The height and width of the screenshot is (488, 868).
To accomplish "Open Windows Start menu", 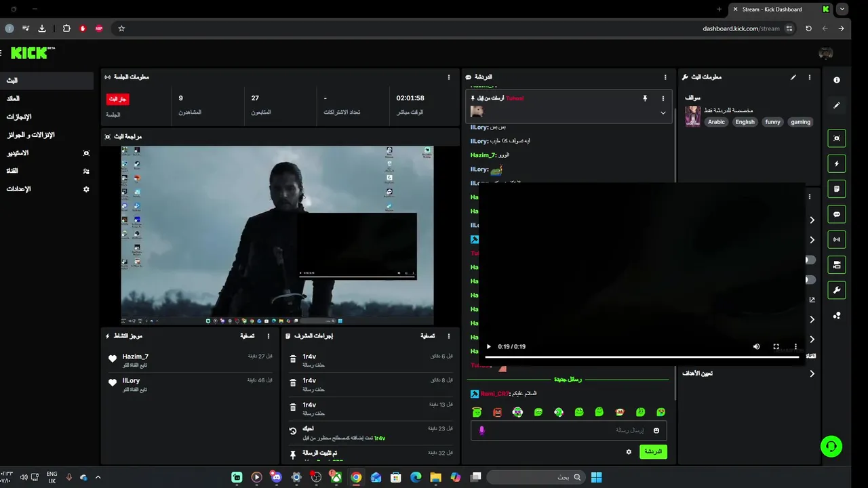I will (596, 477).
